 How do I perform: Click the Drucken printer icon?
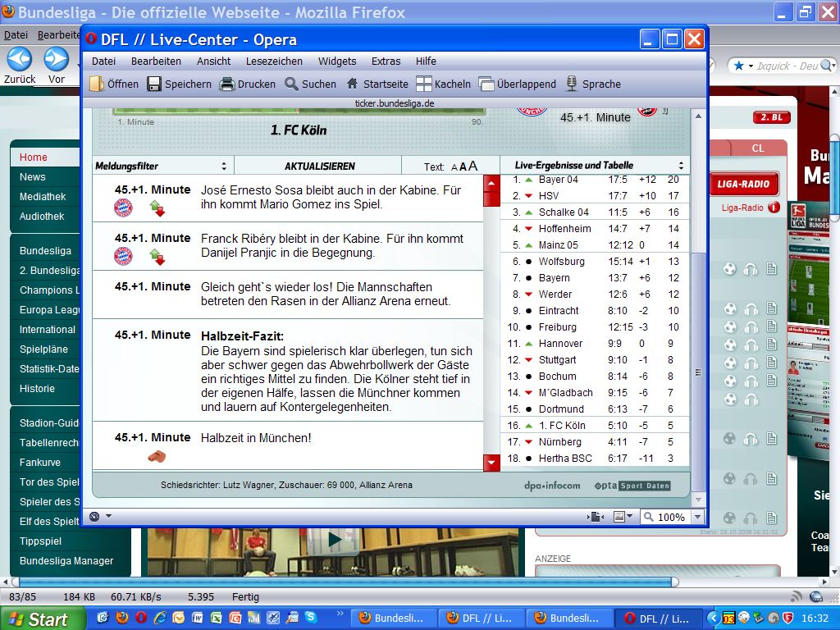[x=227, y=84]
